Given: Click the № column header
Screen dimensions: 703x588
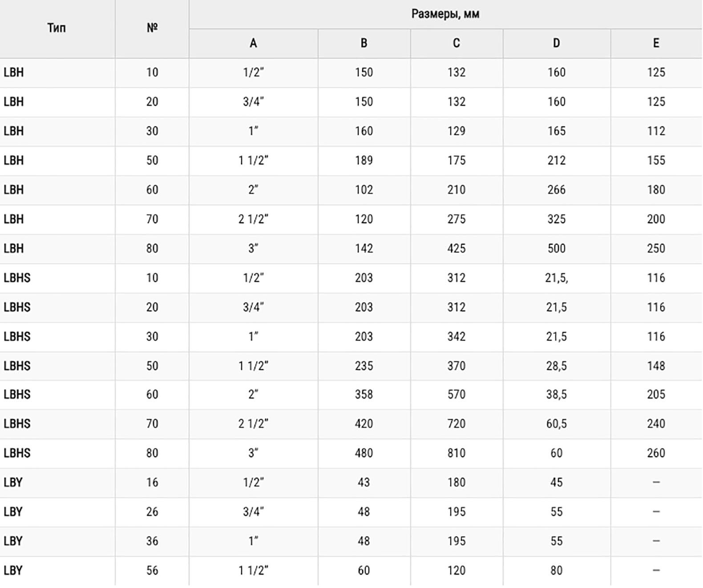Looking at the screenshot, I should point(152,28).
